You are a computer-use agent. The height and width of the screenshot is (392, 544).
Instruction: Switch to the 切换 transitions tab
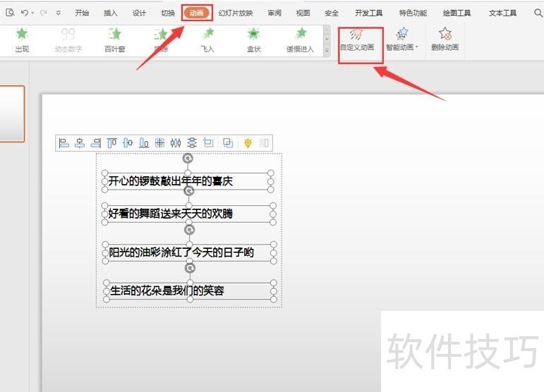[x=168, y=13]
